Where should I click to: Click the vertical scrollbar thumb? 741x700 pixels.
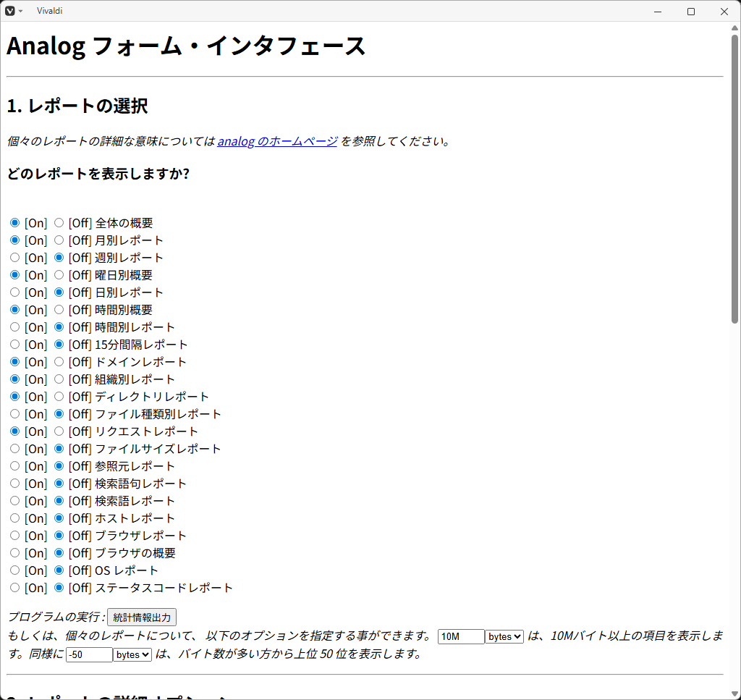click(x=734, y=179)
